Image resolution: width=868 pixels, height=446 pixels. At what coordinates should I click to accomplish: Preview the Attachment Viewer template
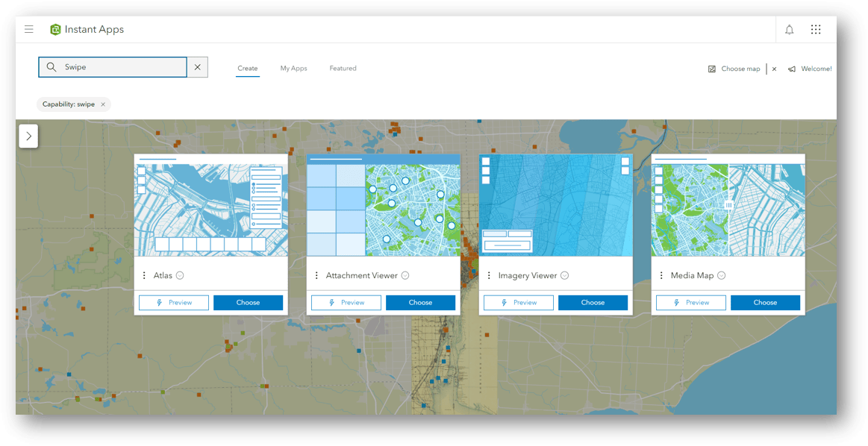click(346, 303)
